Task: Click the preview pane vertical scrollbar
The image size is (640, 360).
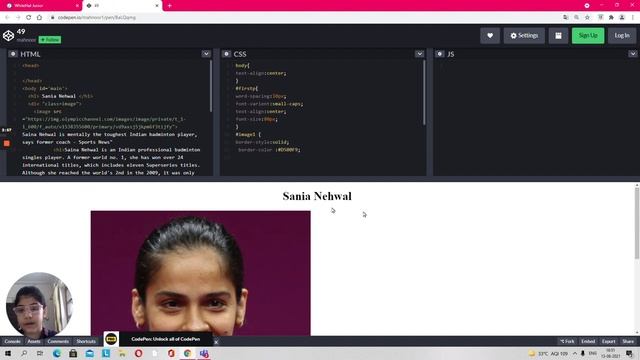Action: pyautogui.click(x=637, y=224)
